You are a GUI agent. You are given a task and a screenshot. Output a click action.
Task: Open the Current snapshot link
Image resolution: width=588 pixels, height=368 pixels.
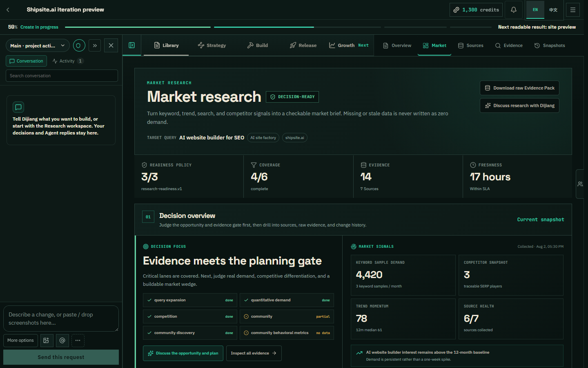pos(541,220)
